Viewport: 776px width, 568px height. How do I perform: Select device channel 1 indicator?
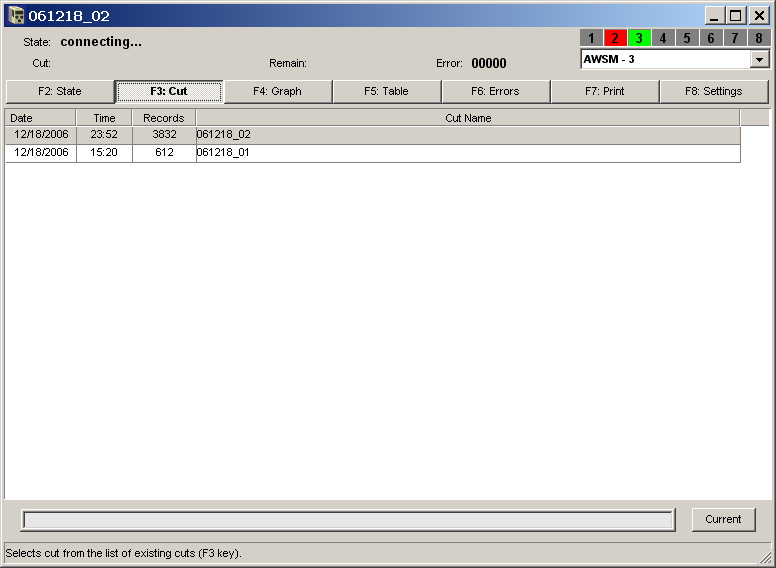point(591,38)
